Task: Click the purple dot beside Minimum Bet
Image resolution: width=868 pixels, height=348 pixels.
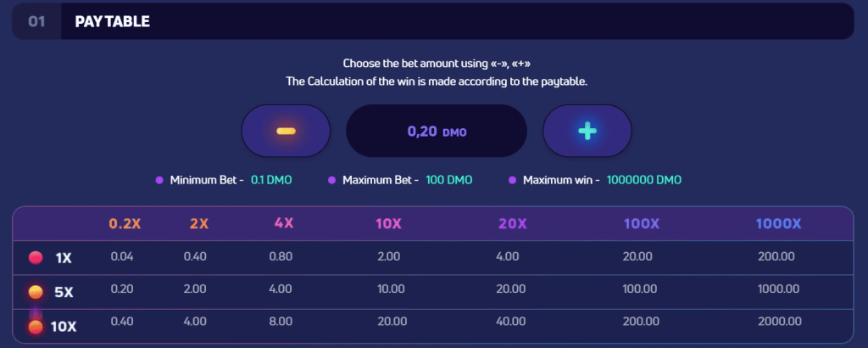Action: tap(159, 180)
